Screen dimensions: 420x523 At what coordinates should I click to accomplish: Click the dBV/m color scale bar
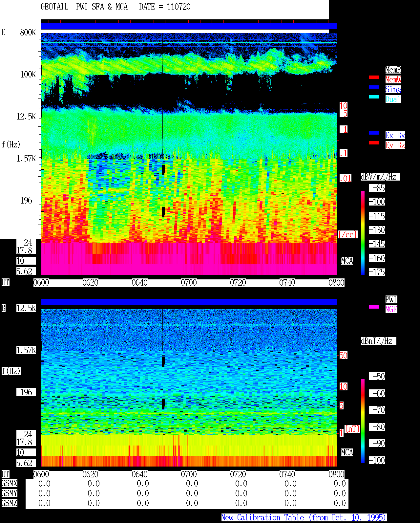363,232
